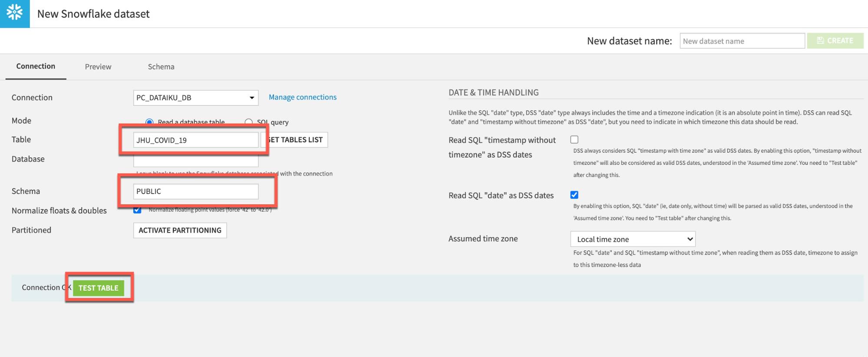The image size is (868, 357).
Task: Select the Connection tab
Action: (36, 66)
